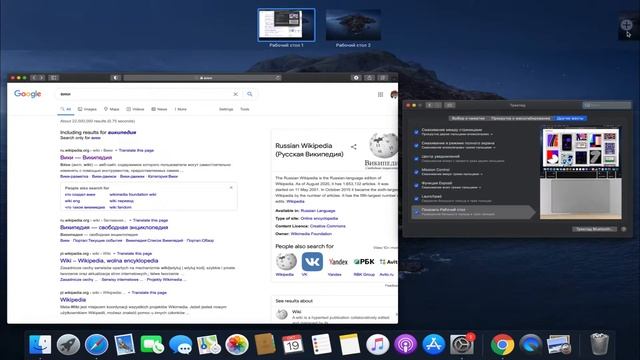Open App Store in Dock
The image size is (640, 360).
(x=433, y=344)
